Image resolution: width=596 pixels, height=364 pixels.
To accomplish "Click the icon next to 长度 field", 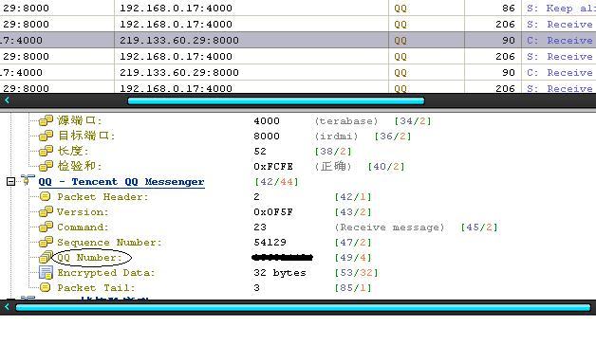I will point(46,151).
